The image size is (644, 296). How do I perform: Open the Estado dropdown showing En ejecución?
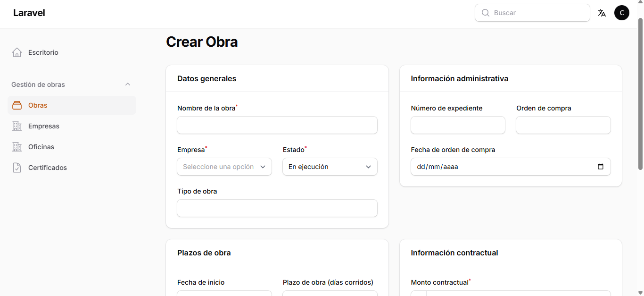[x=330, y=167]
